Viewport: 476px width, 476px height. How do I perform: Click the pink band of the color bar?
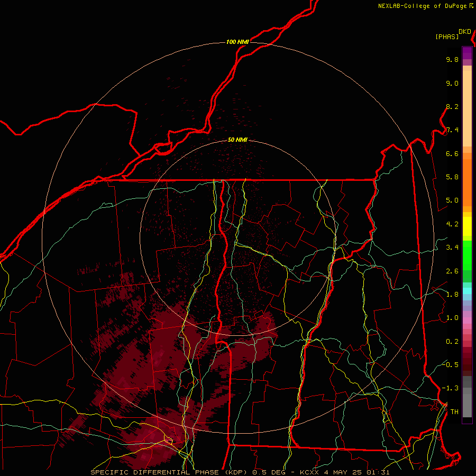(467, 321)
